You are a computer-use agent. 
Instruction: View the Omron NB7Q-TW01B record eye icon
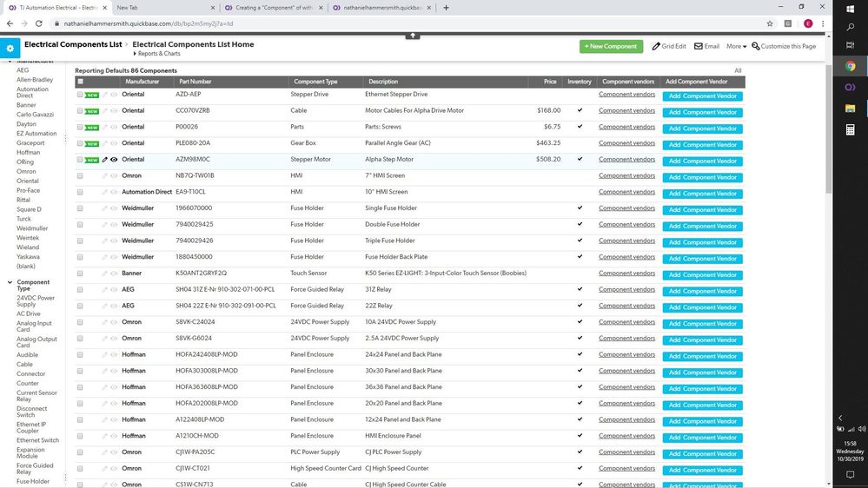tap(114, 176)
